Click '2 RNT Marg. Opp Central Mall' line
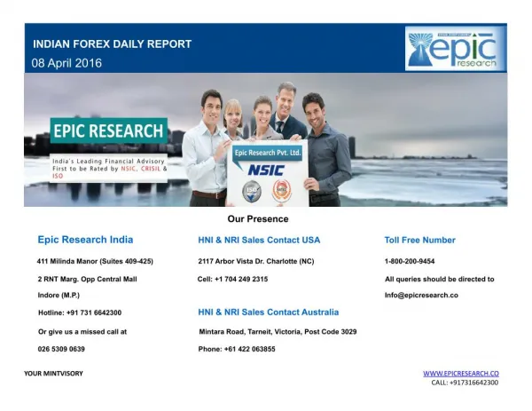The height and width of the screenshot is (411, 532). pyautogui.click(x=88, y=280)
